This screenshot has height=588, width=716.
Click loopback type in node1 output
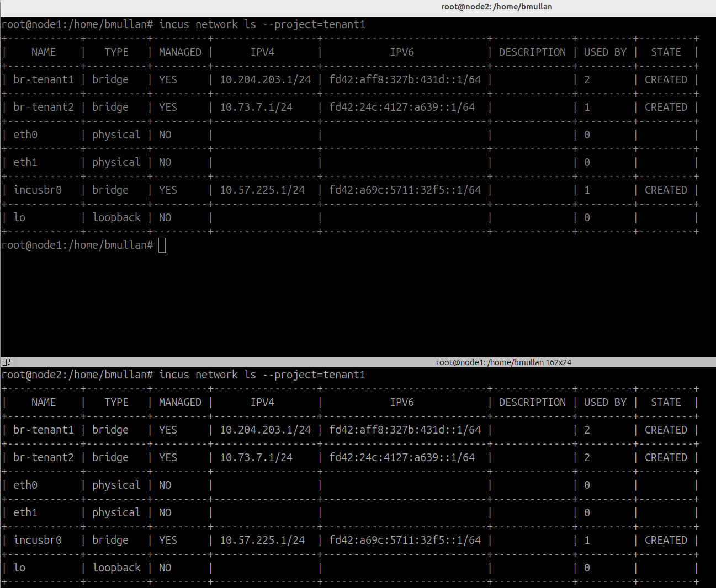point(116,217)
